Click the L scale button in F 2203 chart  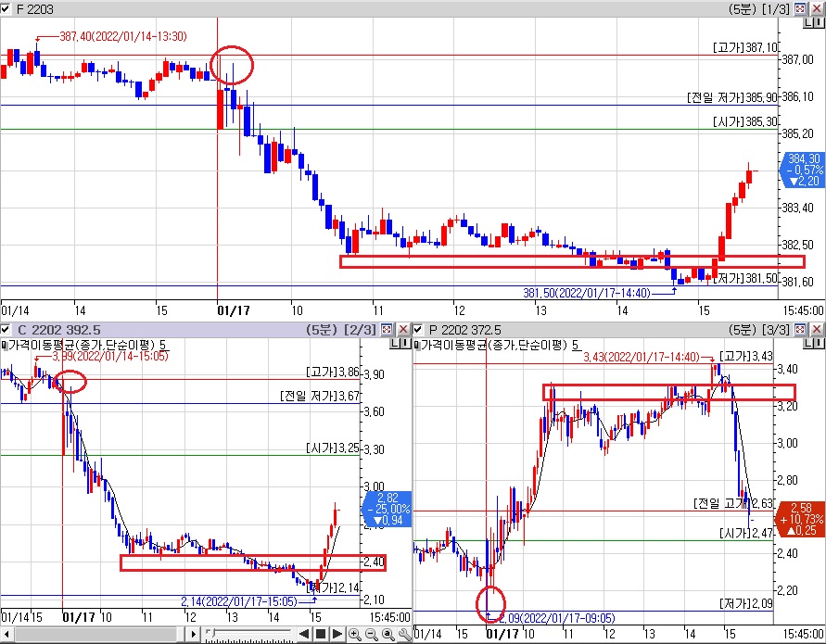pos(808,22)
